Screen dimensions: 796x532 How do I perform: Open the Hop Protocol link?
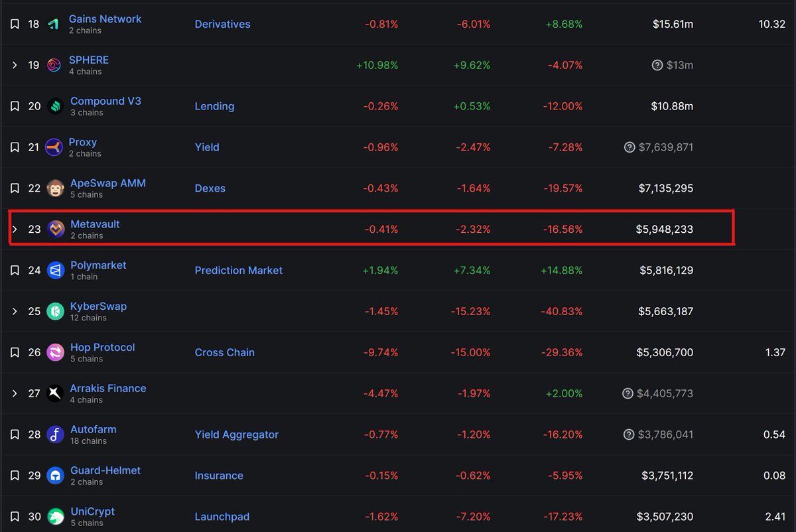coord(103,348)
